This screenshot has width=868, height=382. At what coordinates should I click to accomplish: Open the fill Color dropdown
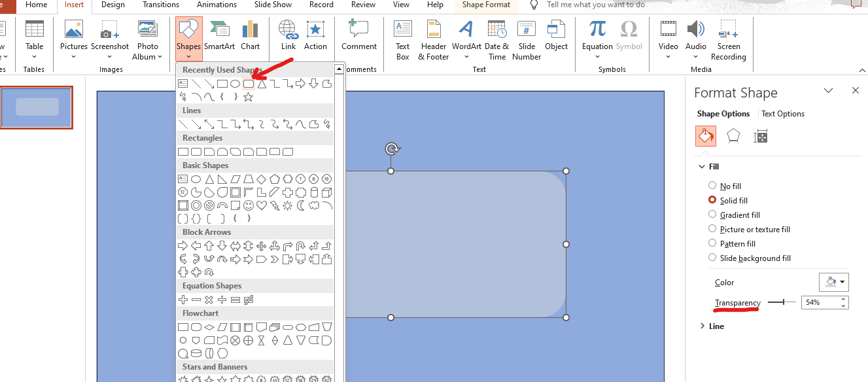(x=833, y=282)
